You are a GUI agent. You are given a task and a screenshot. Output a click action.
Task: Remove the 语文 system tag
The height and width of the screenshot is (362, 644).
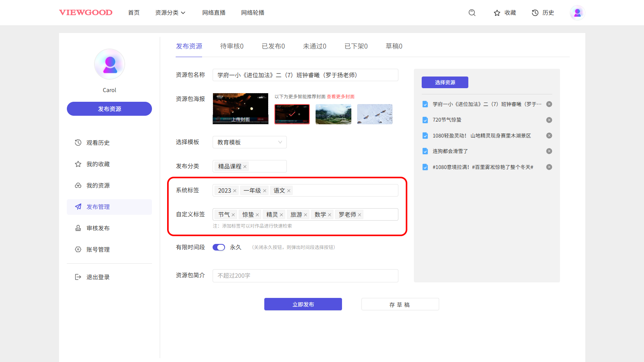click(289, 191)
